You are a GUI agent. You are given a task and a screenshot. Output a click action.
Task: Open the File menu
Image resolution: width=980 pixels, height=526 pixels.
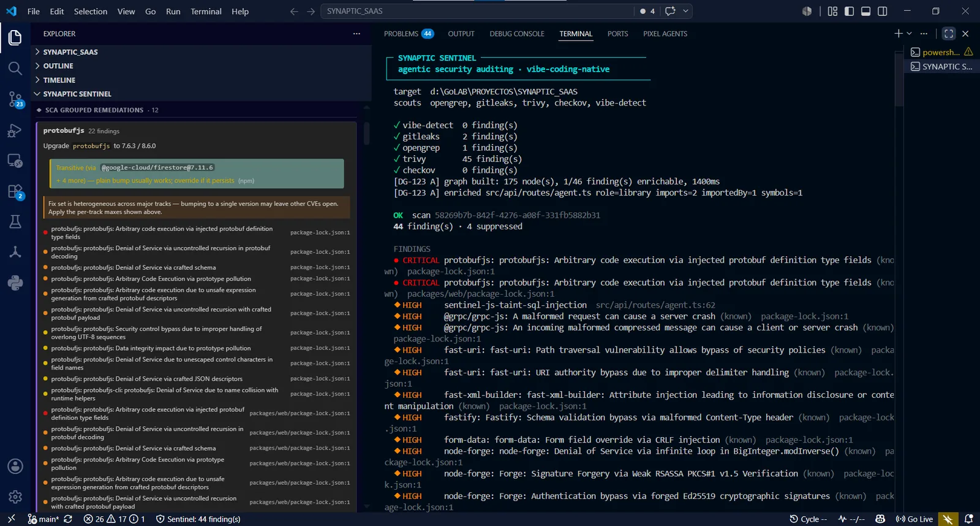point(34,11)
